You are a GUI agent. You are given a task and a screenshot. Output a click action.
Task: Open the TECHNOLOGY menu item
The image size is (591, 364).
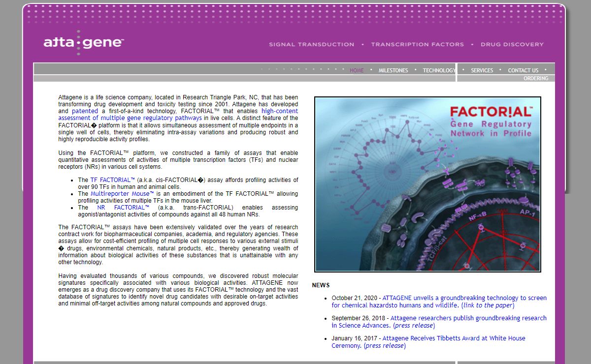tap(439, 70)
